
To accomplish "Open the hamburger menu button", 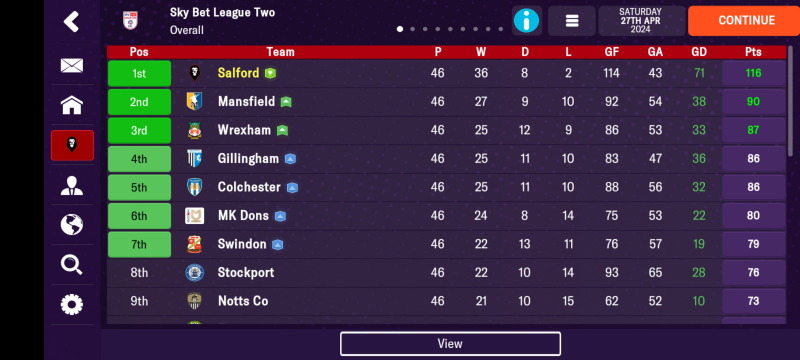I will click(x=572, y=21).
